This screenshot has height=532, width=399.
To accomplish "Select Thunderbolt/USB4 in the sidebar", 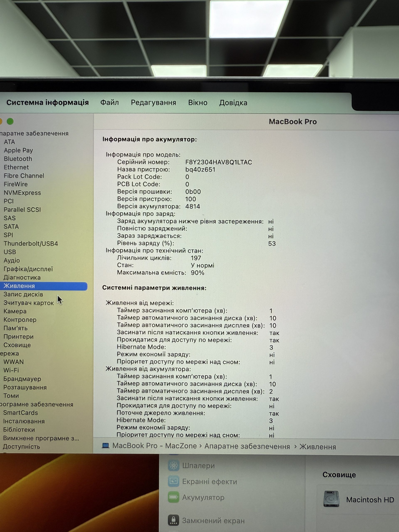I will pyautogui.click(x=31, y=243).
